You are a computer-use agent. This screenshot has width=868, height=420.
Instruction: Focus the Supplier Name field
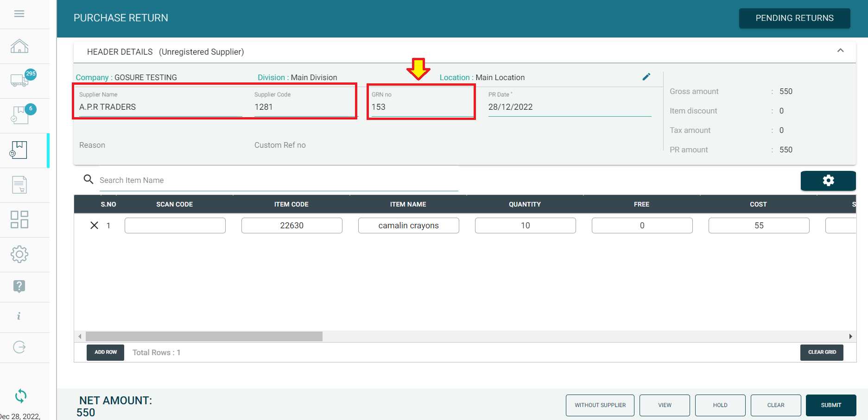[x=161, y=107]
